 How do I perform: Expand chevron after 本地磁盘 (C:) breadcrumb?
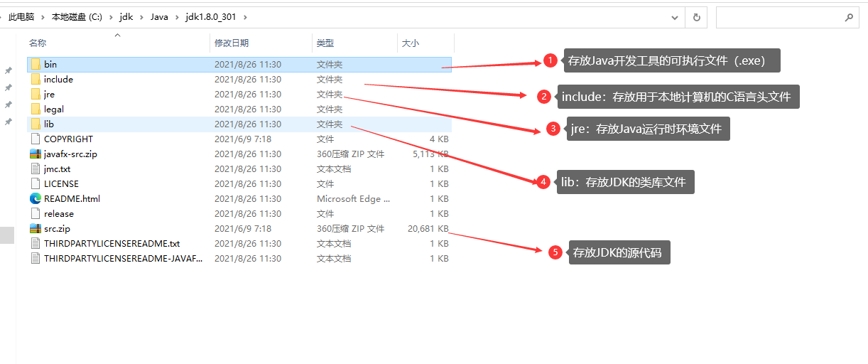pos(112,17)
